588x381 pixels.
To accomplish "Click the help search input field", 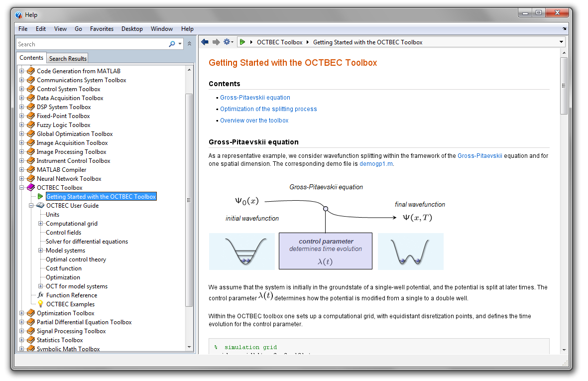I will (x=92, y=44).
